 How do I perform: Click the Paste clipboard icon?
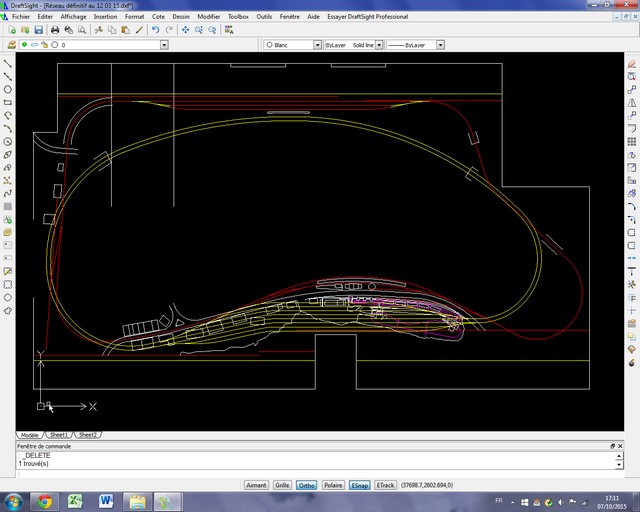click(126, 30)
